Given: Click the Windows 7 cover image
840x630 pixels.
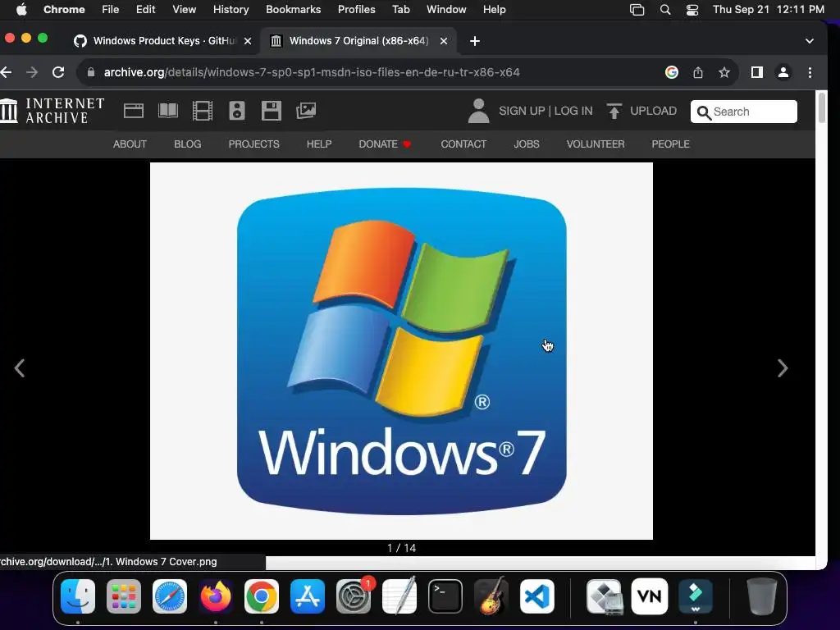Looking at the screenshot, I should [x=401, y=351].
